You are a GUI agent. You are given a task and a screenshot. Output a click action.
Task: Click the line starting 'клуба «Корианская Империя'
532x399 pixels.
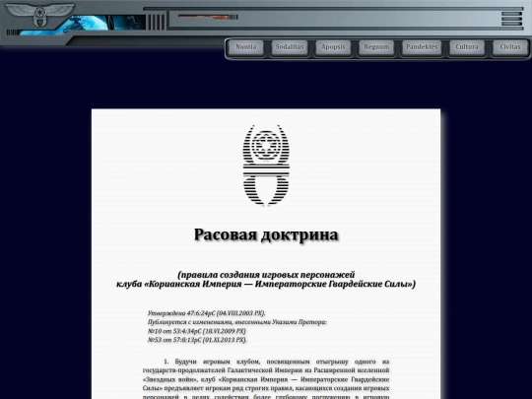click(x=266, y=284)
